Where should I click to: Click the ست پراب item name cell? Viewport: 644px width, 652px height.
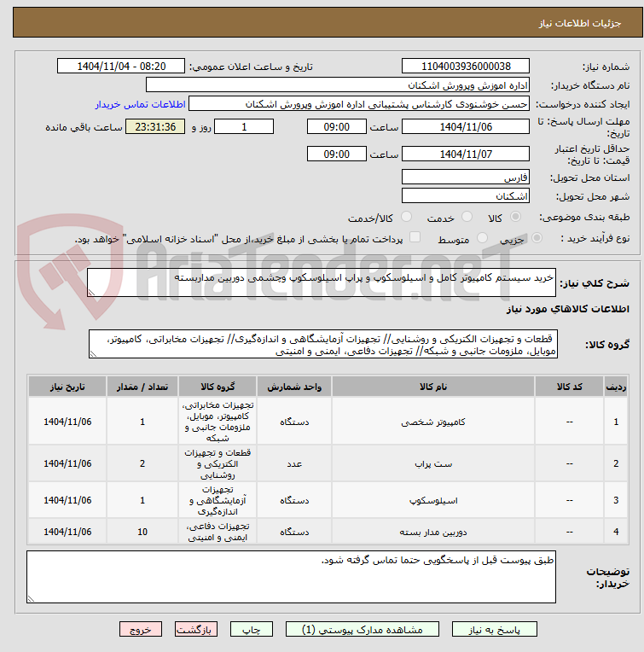pos(433,463)
